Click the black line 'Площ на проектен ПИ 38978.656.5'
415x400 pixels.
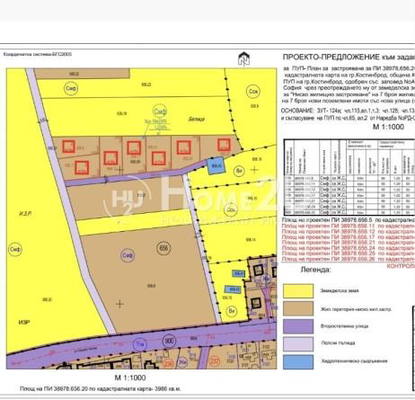348,220
